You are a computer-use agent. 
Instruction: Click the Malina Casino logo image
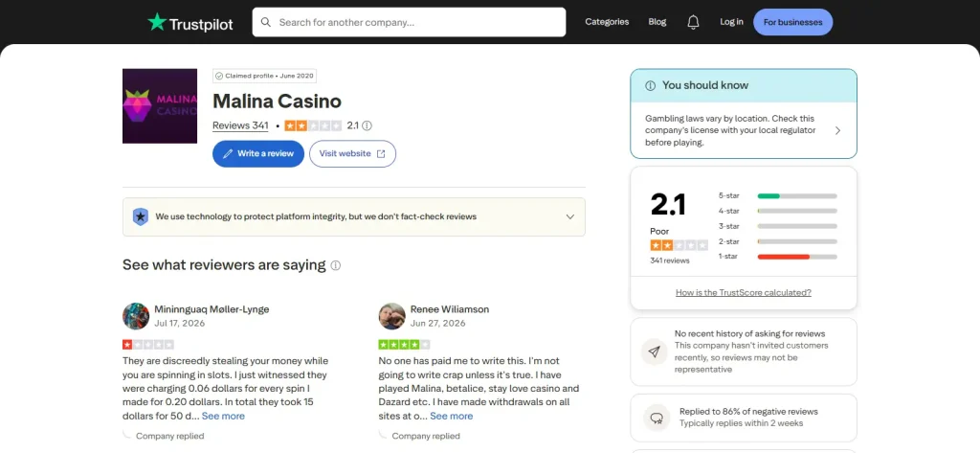point(160,105)
